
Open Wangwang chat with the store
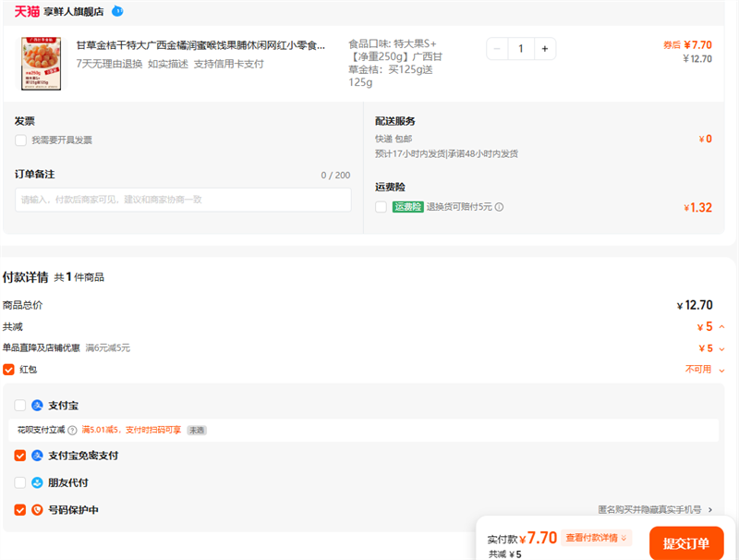point(116,11)
